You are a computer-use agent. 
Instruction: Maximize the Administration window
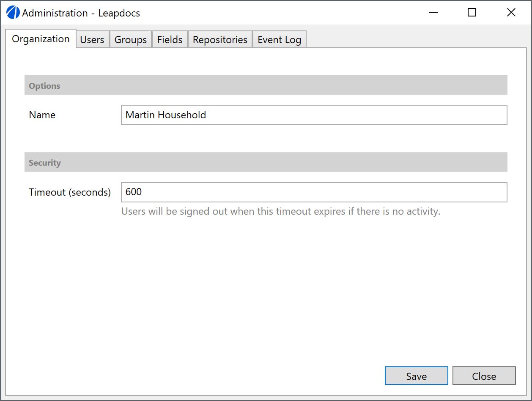click(472, 13)
